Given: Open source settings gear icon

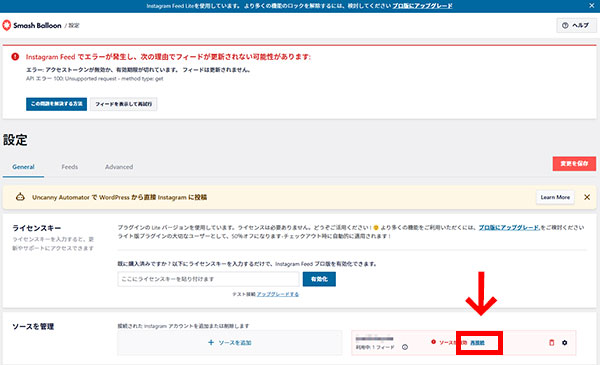Looking at the screenshot, I should pyautogui.click(x=564, y=342).
